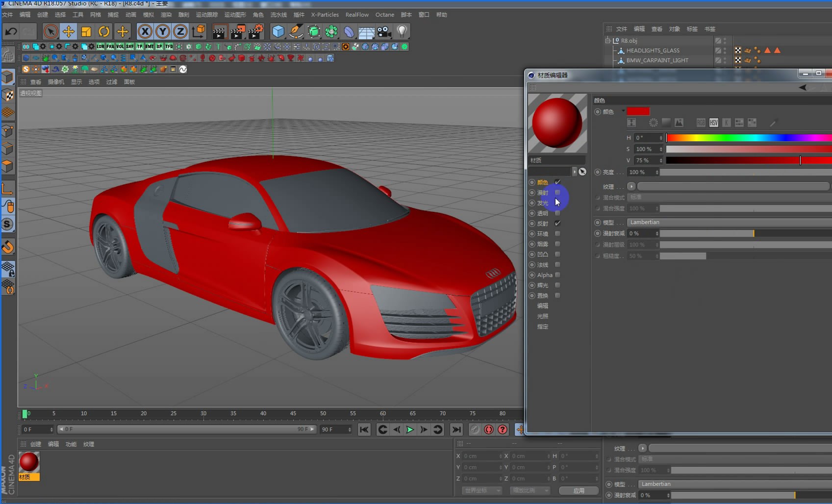The image size is (832, 504).
Task: Toggle the X axis lock icon
Action: click(145, 32)
